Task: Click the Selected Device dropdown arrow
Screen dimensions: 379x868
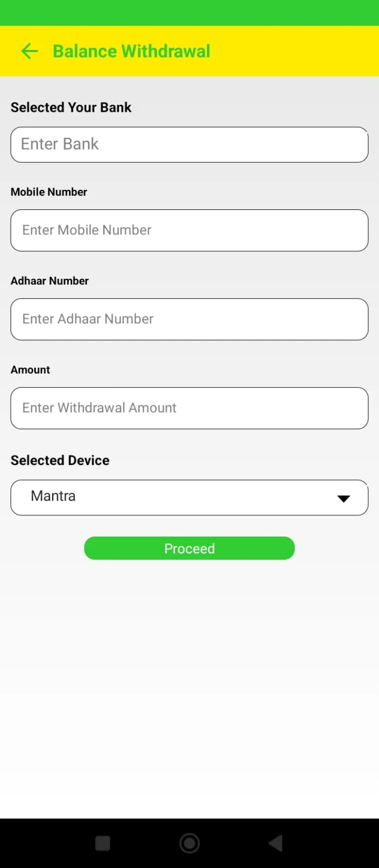Action: [x=343, y=498]
